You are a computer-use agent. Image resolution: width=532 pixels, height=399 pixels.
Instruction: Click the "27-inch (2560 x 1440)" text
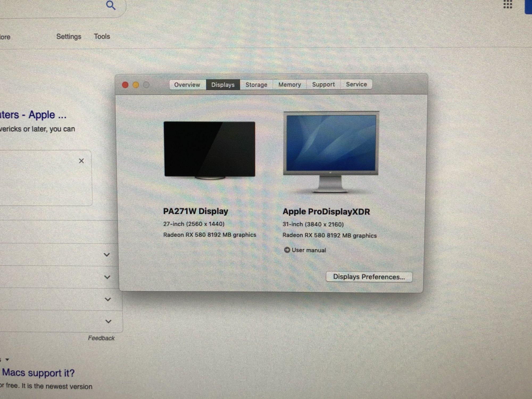pos(194,224)
